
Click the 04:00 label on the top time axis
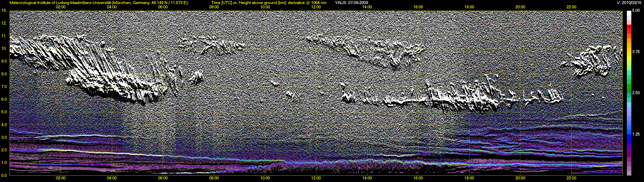tap(112, 7)
